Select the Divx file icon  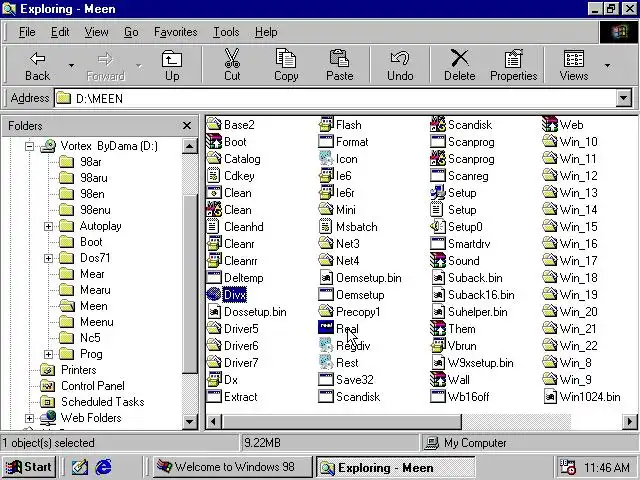[x=213, y=294]
